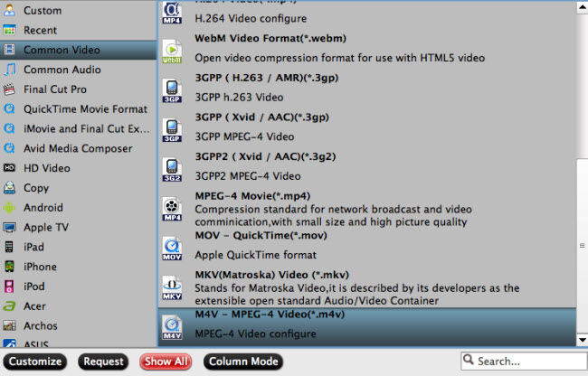The width and height of the screenshot is (588, 376).
Task: Choose the HD Video category
Action: pyautogui.click(x=78, y=168)
